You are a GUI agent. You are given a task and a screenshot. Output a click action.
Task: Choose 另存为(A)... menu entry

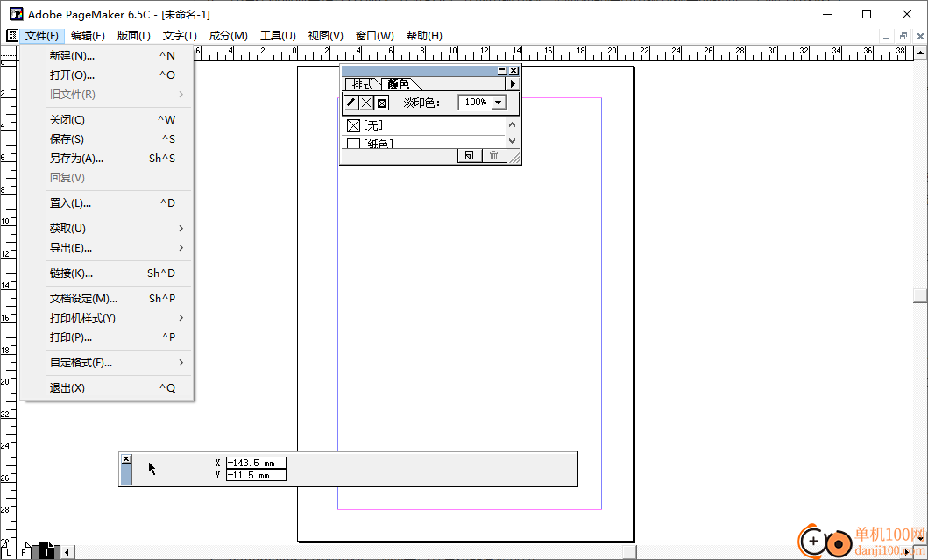(x=107, y=158)
